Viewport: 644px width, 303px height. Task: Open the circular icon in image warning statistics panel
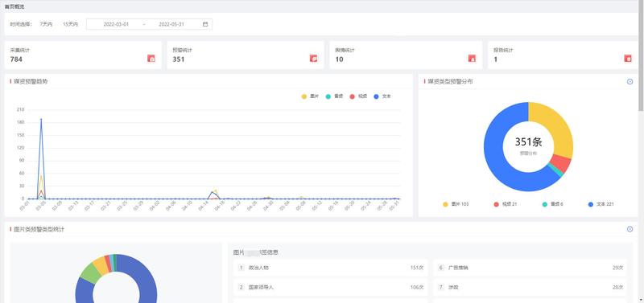(x=630, y=229)
